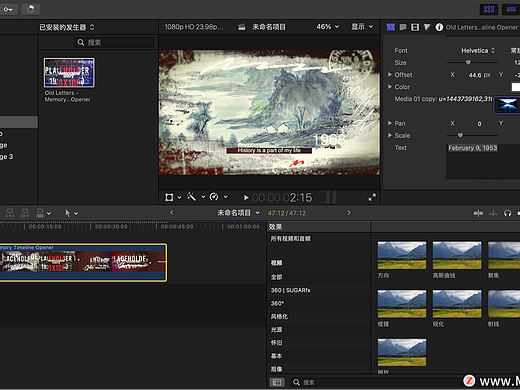Click the insert clip edit button
Viewport: 520px width, 390px height.
pos(25,213)
